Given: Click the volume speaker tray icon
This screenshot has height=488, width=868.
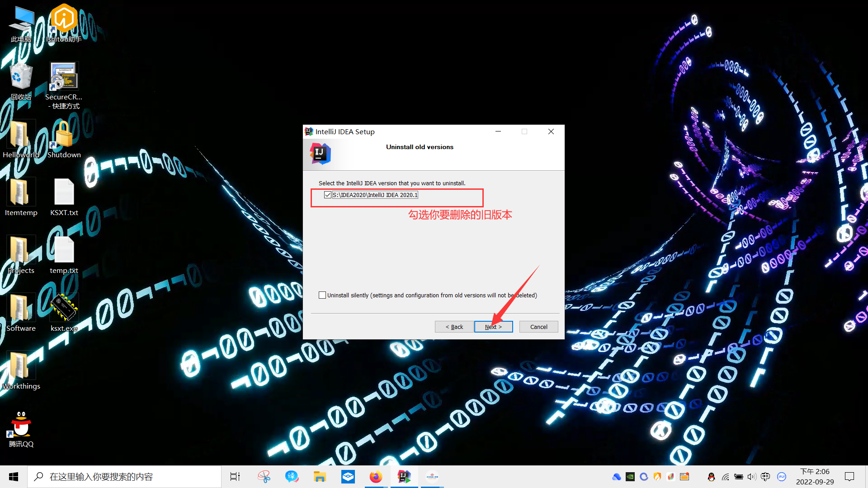Looking at the screenshot, I should pos(751,477).
